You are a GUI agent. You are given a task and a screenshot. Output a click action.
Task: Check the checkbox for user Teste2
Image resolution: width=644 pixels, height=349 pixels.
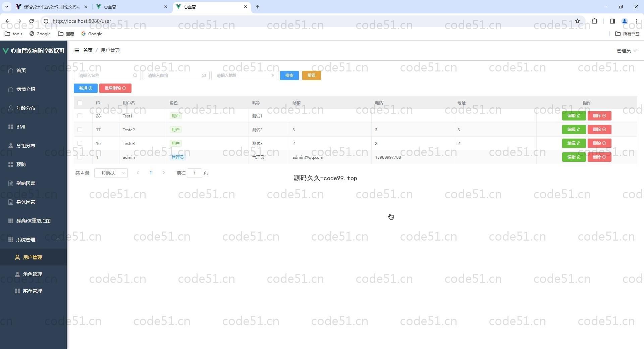click(80, 130)
